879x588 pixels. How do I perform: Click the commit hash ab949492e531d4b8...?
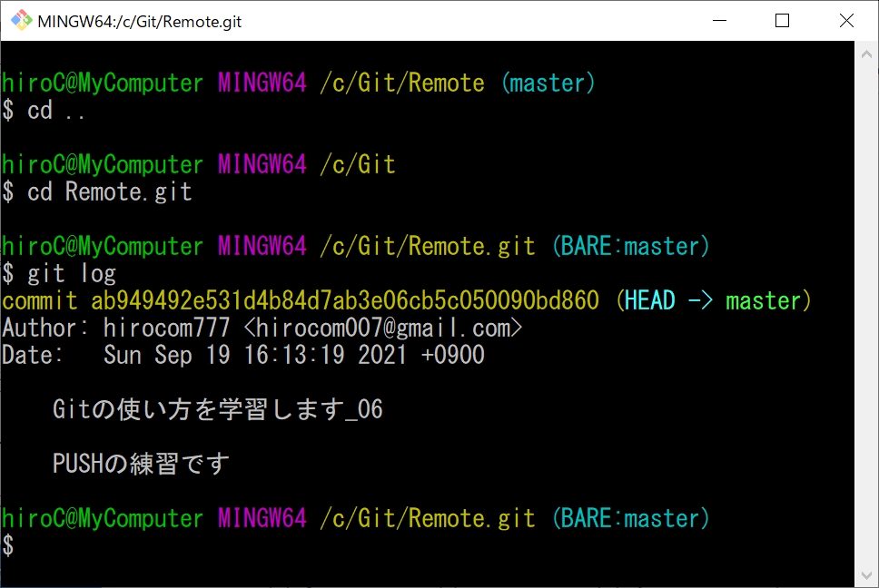click(345, 300)
